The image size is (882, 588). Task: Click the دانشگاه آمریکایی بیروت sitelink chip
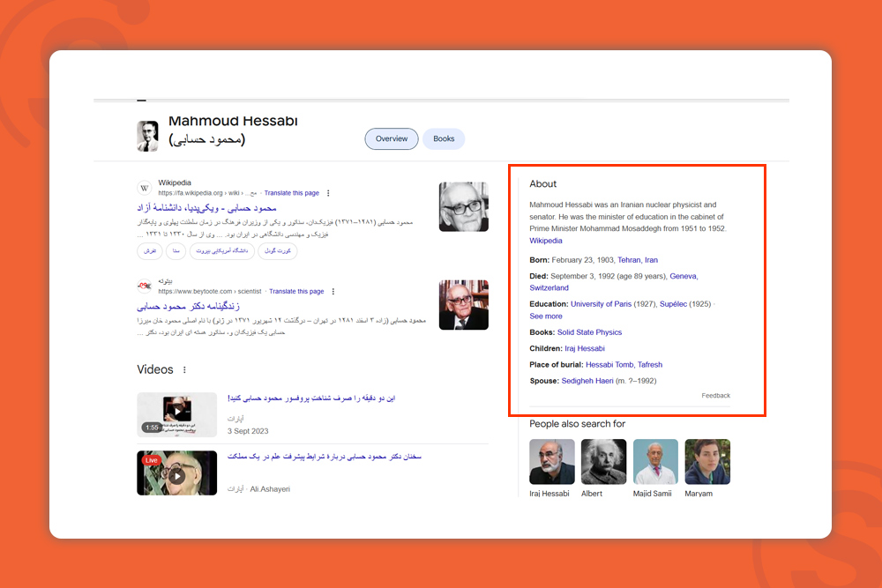click(221, 250)
